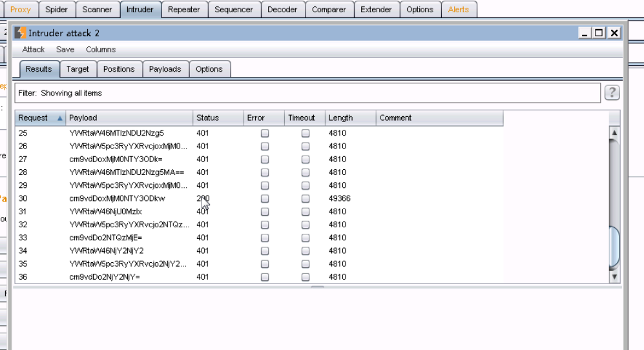This screenshot has height=350, width=644.
Task: Switch to the Payloads tab
Action: pyautogui.click(x=165, y=69)
